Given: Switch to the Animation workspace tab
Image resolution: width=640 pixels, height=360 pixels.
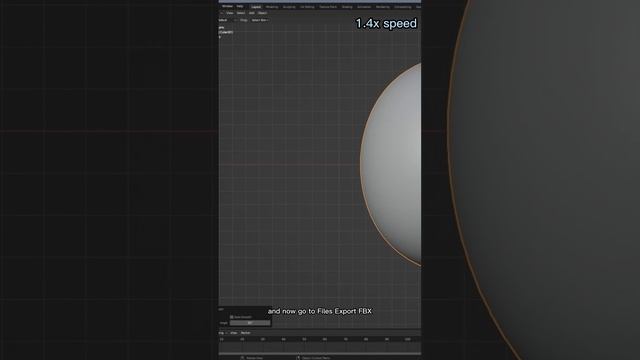Looking at the screenshot, I should tap(364, 7).
